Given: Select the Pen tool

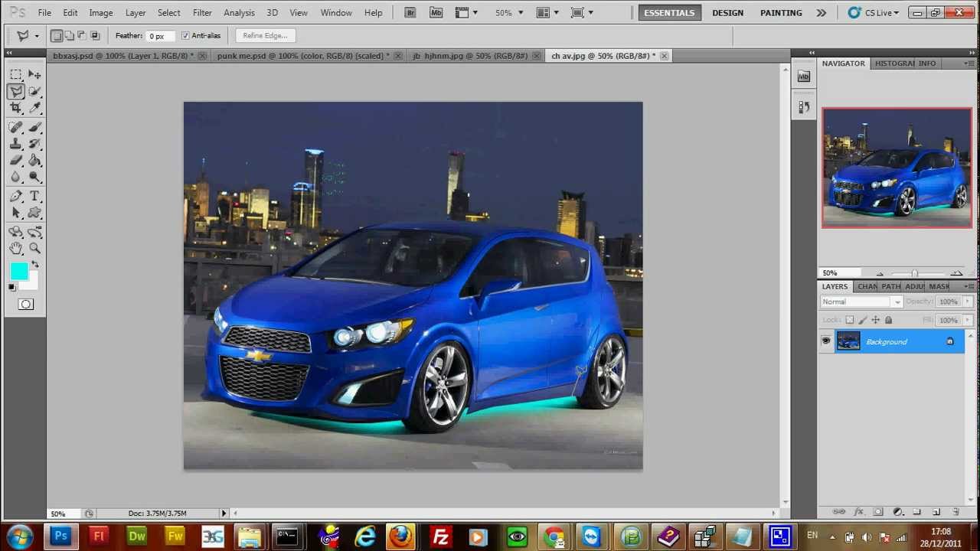Looking at the screenshot, I should coord(16,197).
